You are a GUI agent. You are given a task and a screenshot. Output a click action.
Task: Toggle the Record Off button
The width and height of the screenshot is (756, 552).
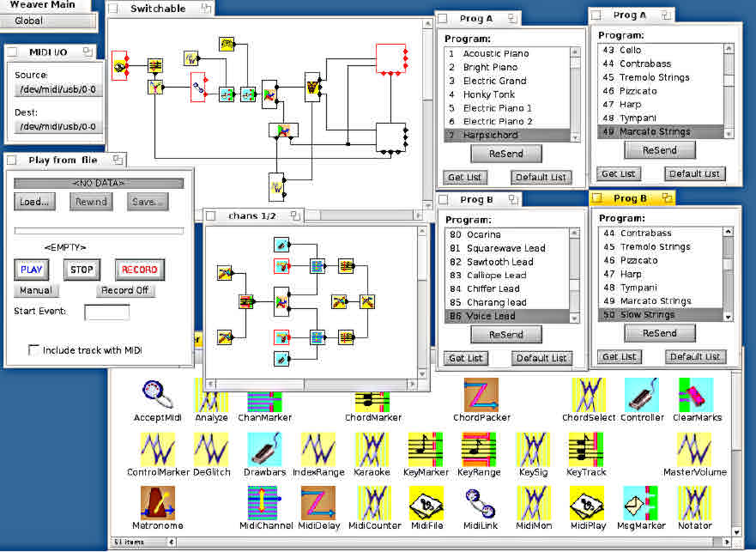click(125, 290)
